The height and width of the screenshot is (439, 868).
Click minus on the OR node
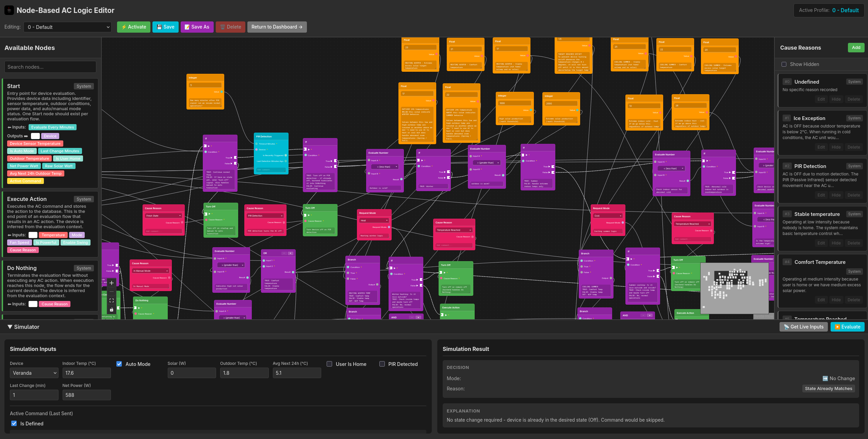tap(284, 253)
